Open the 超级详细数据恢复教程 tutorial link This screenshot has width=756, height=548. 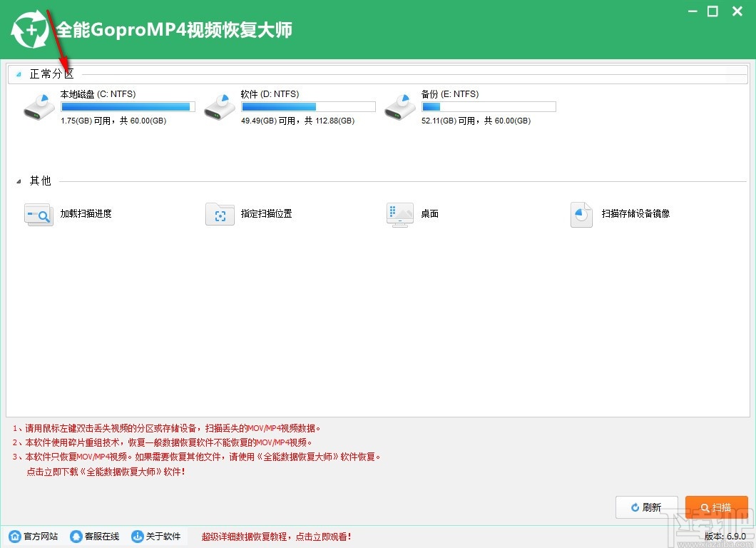pyautogui.click(x=276, y=537)
